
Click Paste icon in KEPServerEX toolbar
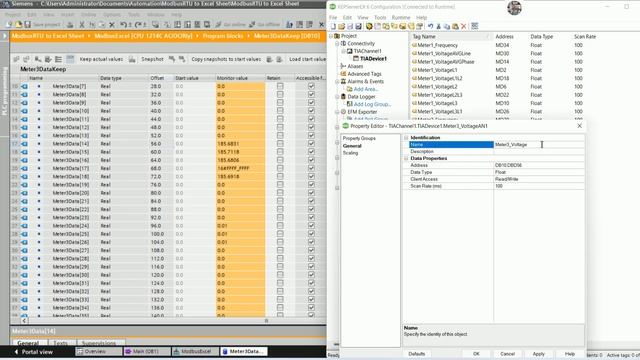pyautogui.click(x=455, y=27)
